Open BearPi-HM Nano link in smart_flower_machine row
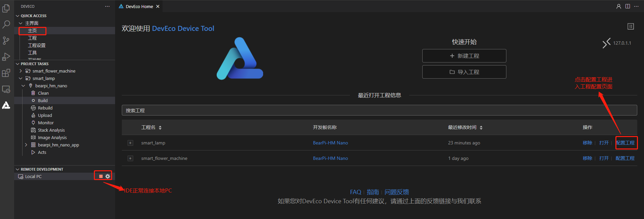The image size is (644, 219). (x=330, y=158)
